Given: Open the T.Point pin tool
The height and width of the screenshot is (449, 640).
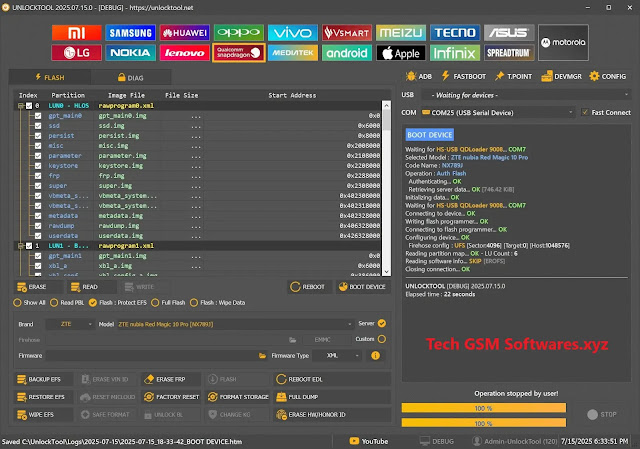Looking at the screenshot, I should (x=513, y=76).
